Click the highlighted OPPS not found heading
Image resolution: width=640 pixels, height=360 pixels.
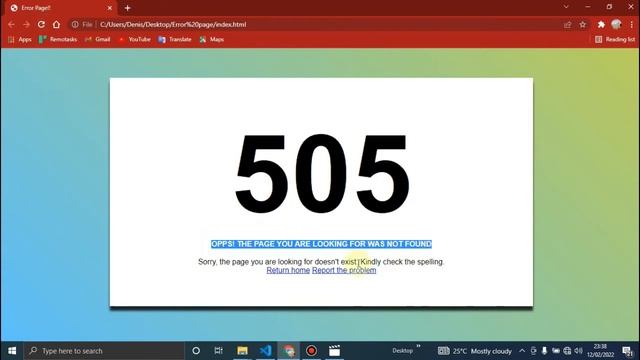(321, 244)
